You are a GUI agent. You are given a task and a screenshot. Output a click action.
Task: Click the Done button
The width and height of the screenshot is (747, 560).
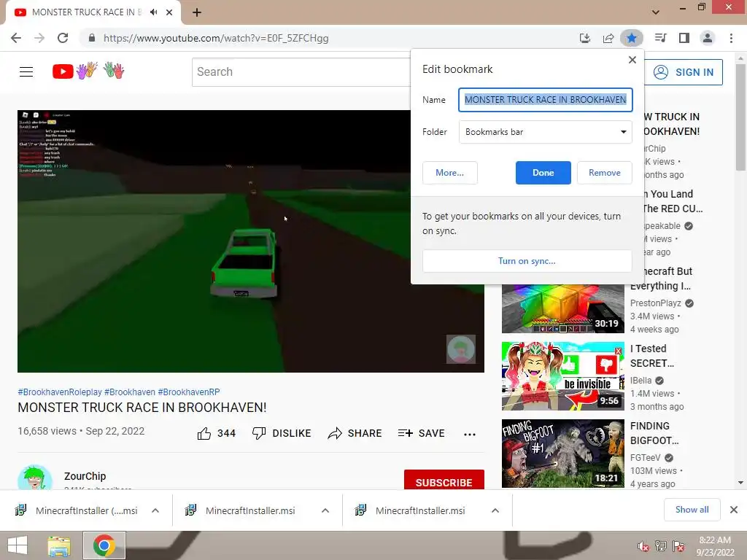point(543,173)
